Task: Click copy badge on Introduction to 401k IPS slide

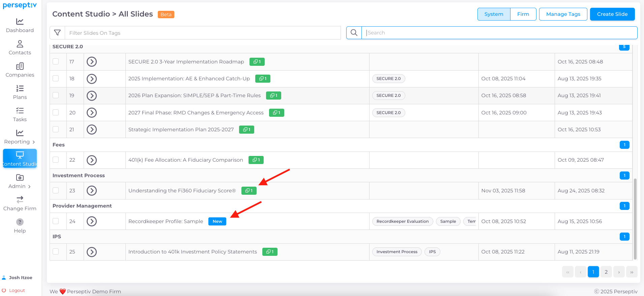Action: coord(270,252)
